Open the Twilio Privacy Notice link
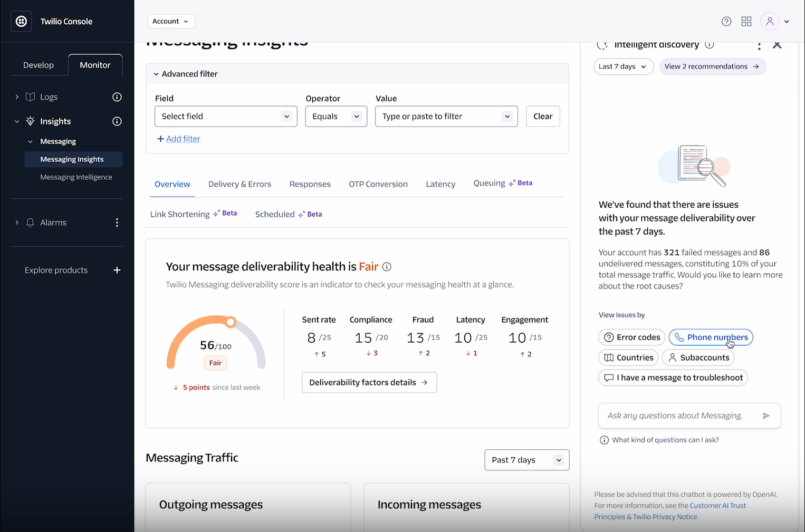Screen dimensions: 805x532 point(665,517)
